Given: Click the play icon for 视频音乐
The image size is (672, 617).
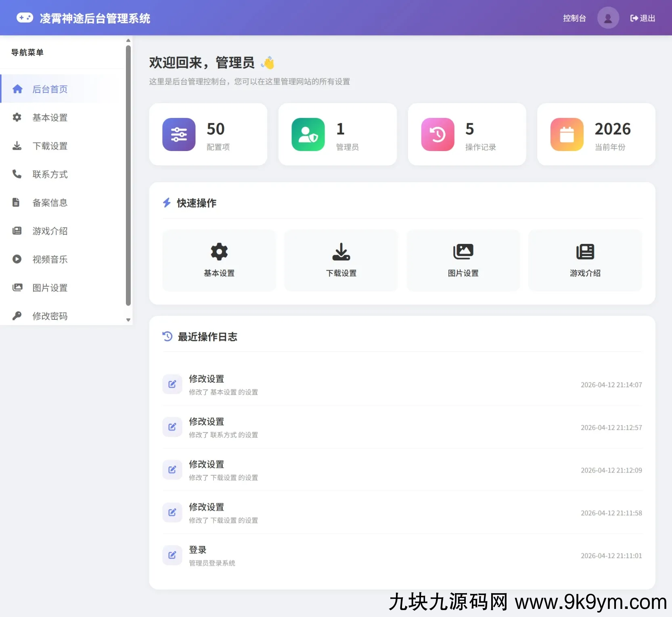Looking at the screenshot, I should click(17, 259).
